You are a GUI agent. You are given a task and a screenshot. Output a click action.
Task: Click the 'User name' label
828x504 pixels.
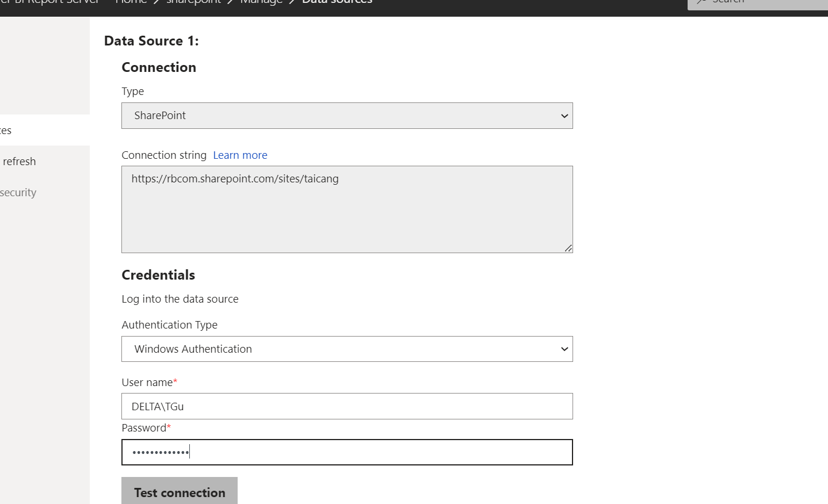[147, 383]
